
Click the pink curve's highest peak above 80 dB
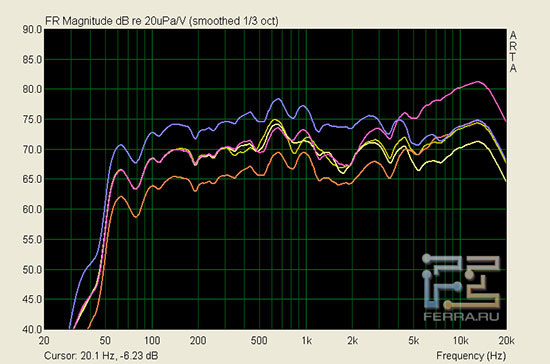478,82
